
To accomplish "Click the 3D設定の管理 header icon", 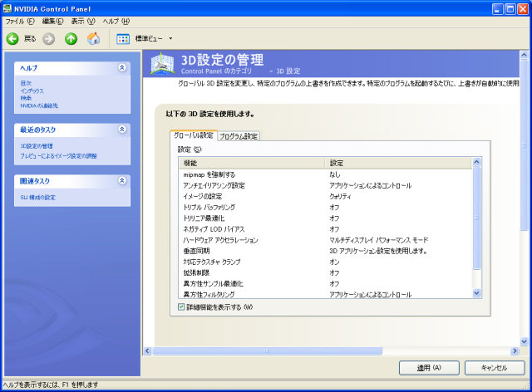I will click(x=163, y=63).
